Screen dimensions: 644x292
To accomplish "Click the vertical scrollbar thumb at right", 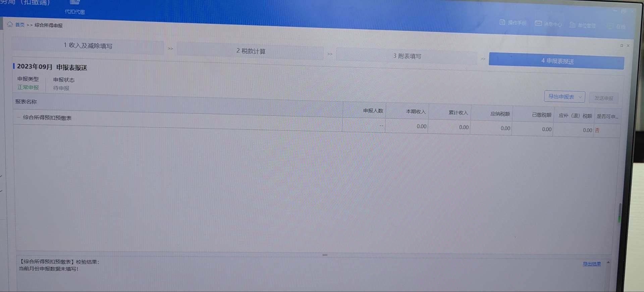I will pos(620,213).
